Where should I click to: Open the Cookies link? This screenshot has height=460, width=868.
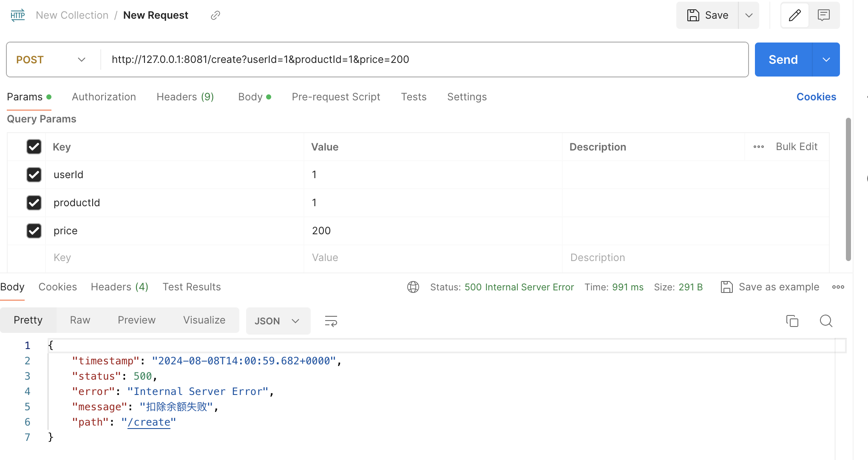tap(816, 97)
